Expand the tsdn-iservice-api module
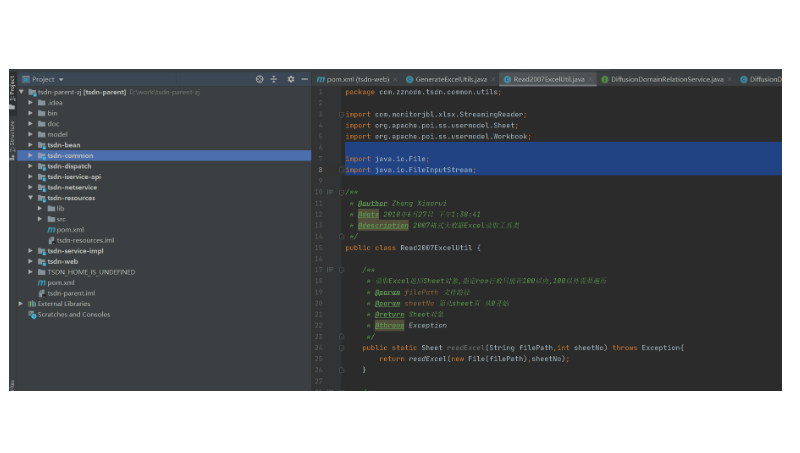The height and width of the screenshot is (453, 800). click(31, 177)
